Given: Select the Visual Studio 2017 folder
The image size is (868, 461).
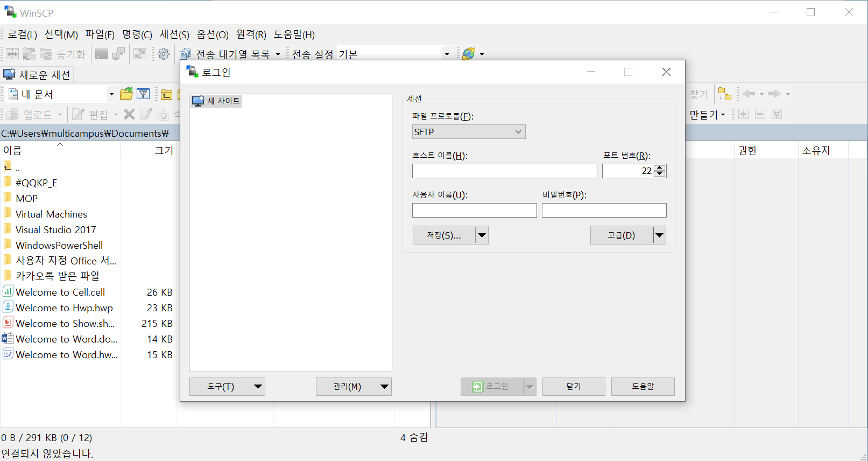Looking at the screenshot, I should pyautogui.click(x=55, y=230).
